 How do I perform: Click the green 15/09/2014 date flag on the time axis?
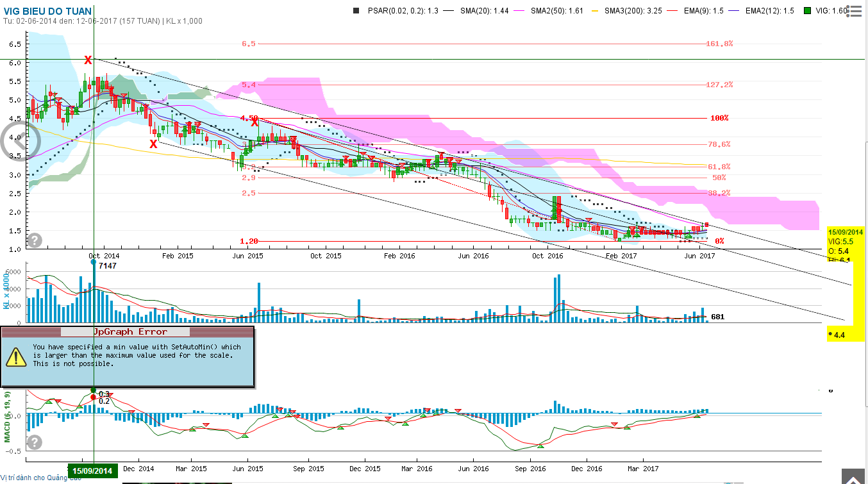pos(92,471)
